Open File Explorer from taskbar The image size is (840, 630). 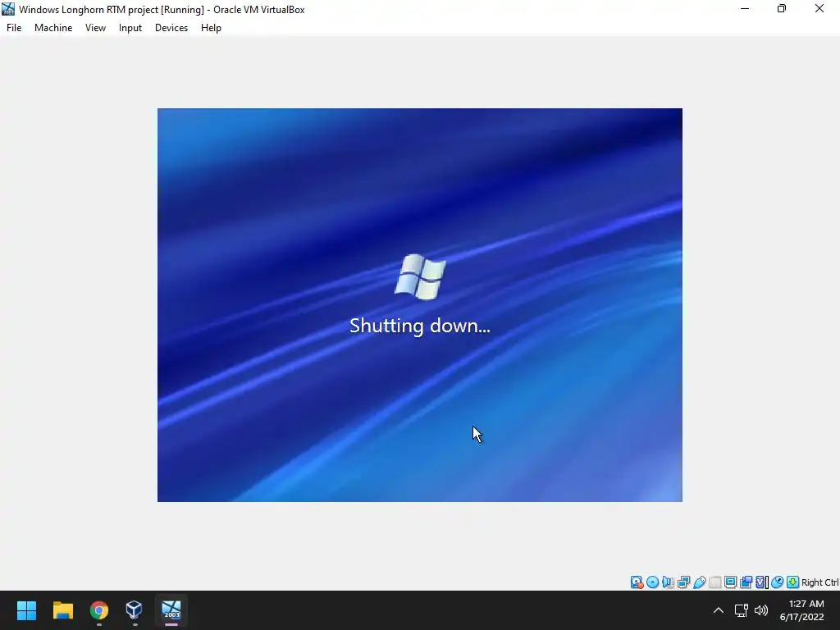click(x=62, y=610)
